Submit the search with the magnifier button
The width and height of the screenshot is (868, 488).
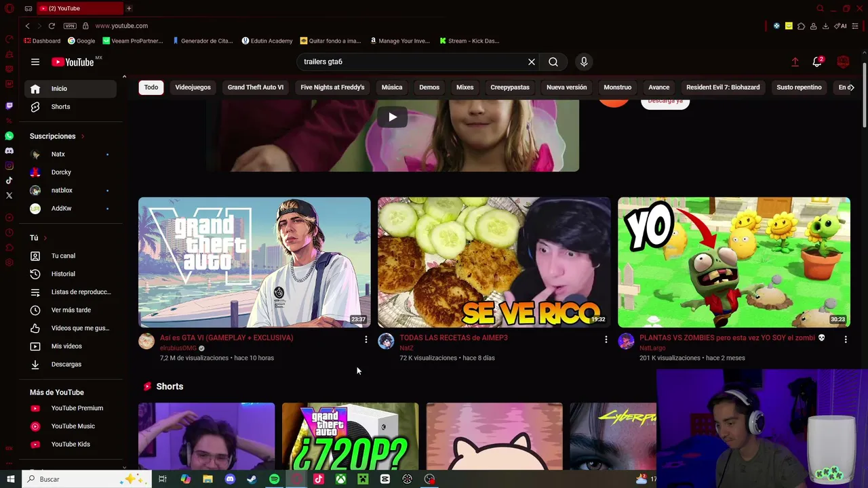553,62
